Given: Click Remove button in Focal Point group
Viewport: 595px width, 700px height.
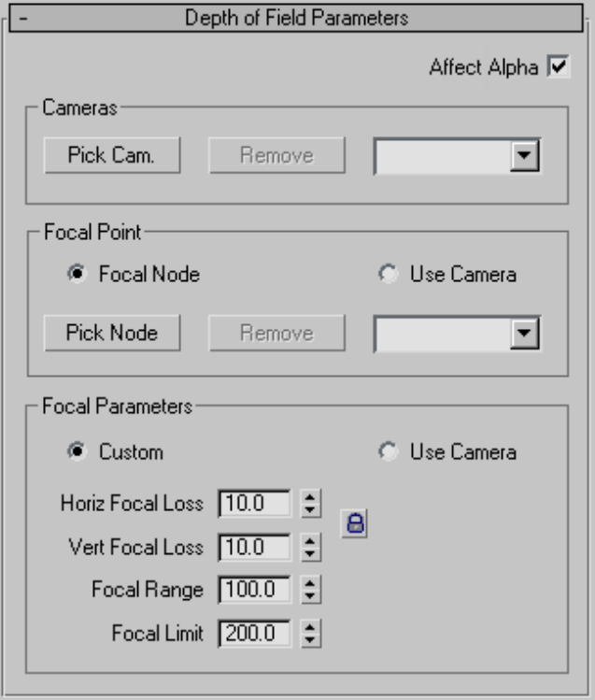Looking at the screenshot, I should (x=276, y=333).
